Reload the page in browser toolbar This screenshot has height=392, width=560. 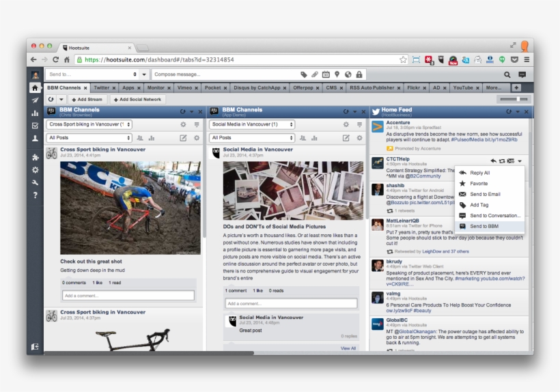[56, 59]
